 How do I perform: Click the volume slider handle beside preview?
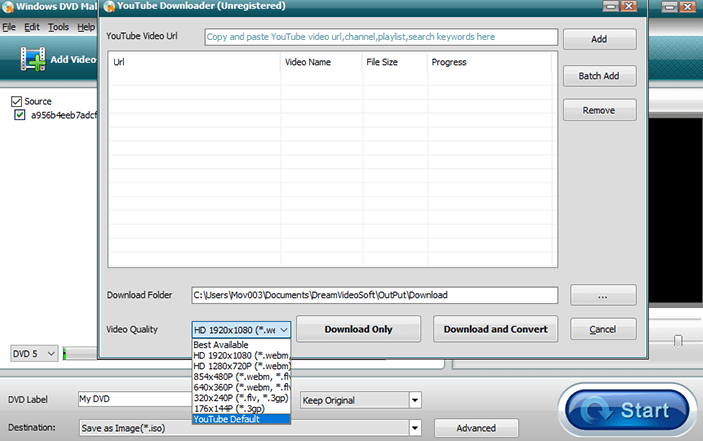[678, 342]
